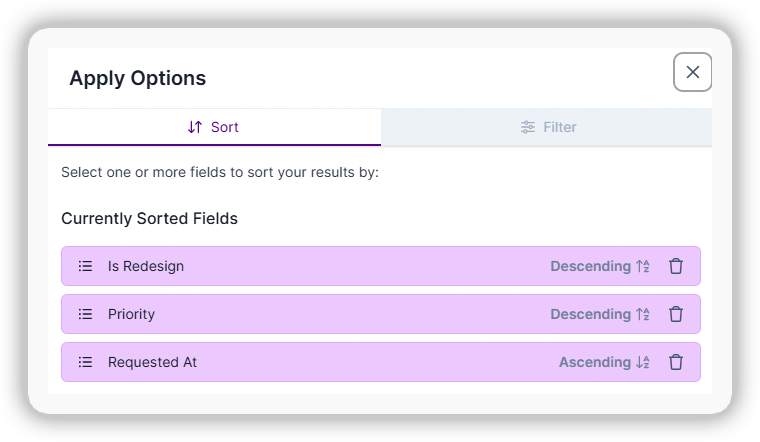Screen dimensions: 760x442
Task: Grab the drag handle for Requested At
Action: (85, 362)
